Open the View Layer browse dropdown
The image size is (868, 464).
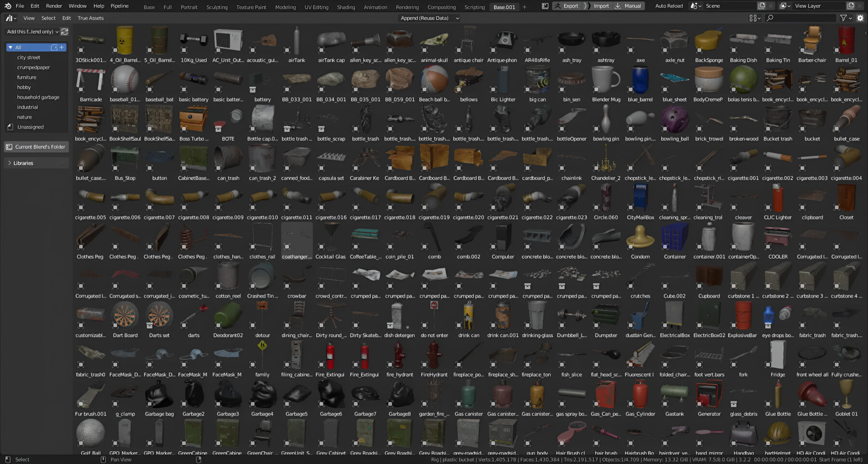point(785,6)
